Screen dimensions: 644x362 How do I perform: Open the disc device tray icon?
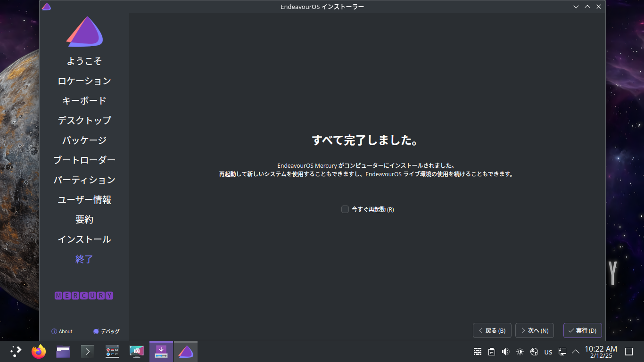tap(534, 352)
